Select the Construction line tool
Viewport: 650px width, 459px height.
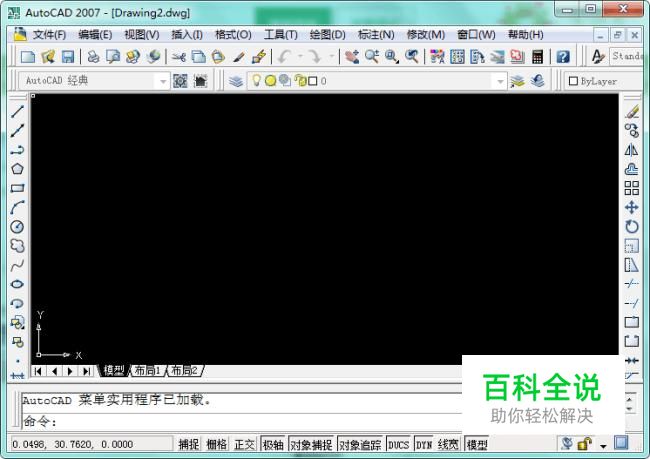17,131
